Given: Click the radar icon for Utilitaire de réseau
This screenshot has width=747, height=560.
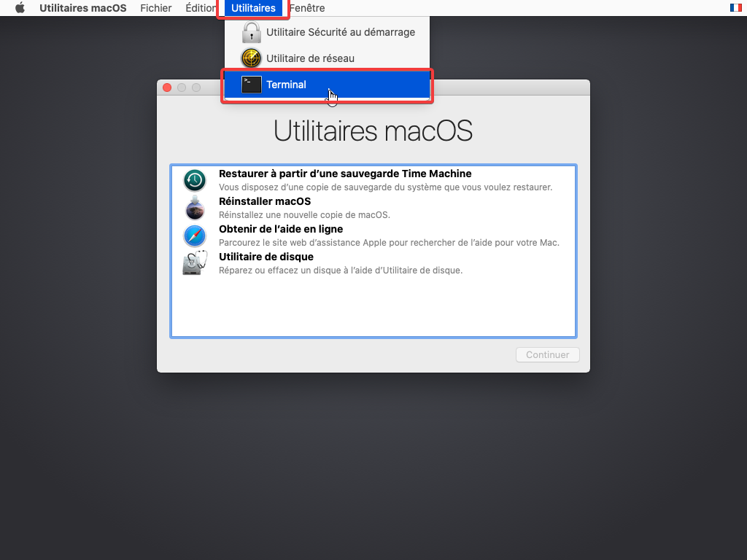Looking at the screenshot, I should coord(251,58).
